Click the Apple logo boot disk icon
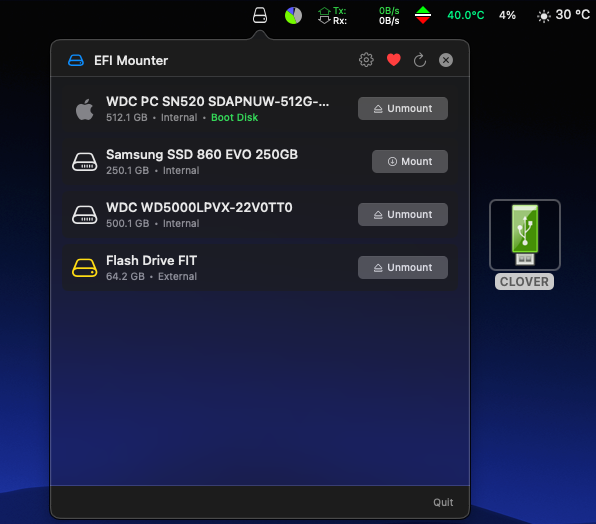 pos(84,109)
